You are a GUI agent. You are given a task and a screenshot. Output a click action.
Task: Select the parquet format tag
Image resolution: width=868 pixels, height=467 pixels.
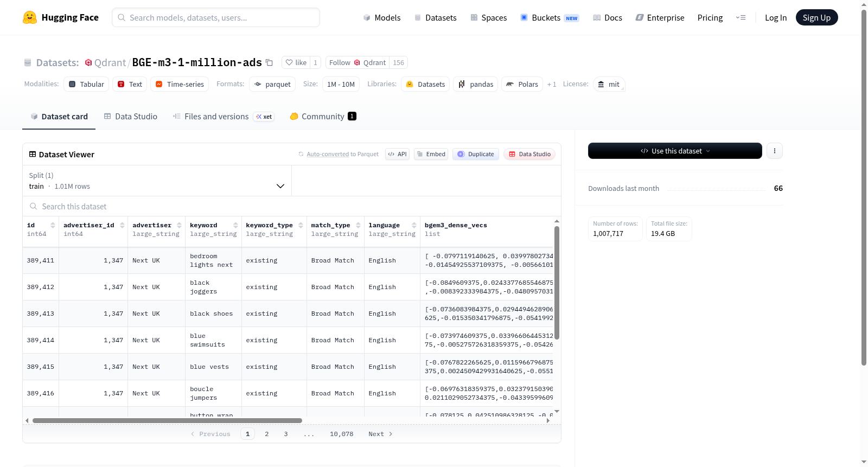pos(272,84)
